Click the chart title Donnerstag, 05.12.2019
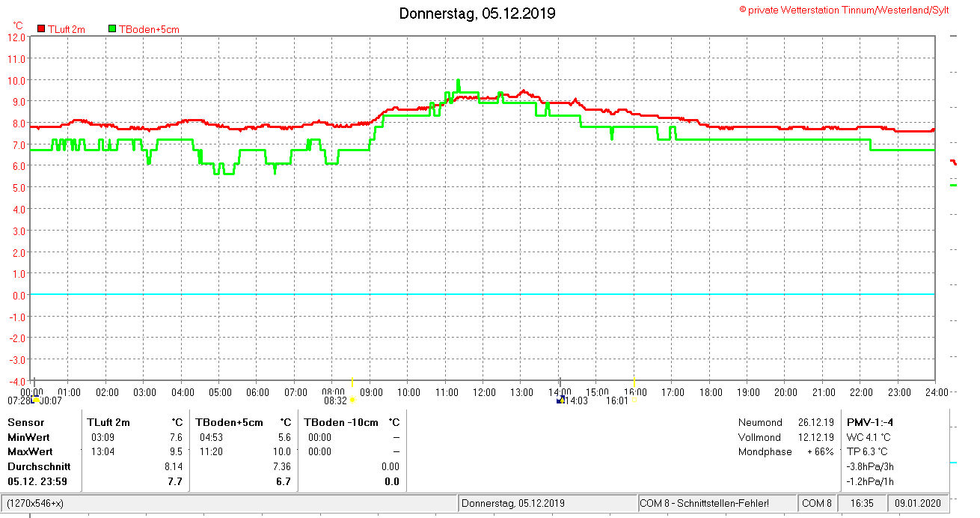The image size is (980, 518). [477, 13]
